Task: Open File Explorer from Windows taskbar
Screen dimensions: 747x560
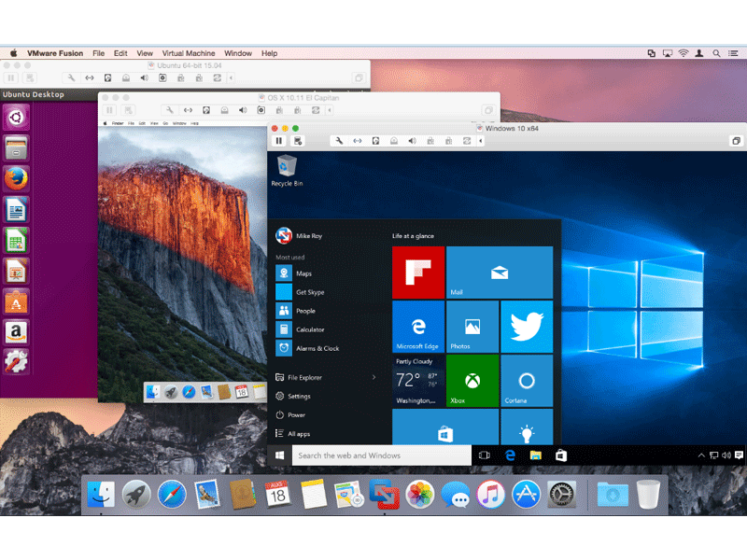Action: point(535,455)
